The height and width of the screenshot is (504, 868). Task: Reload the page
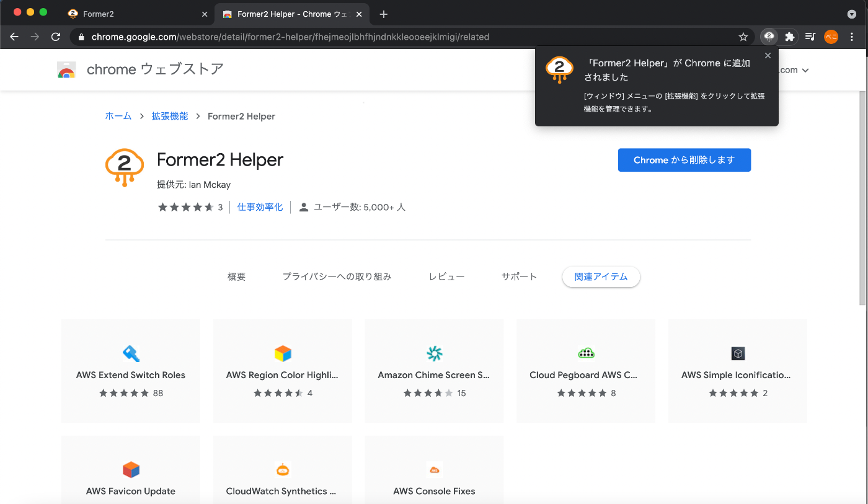pyautogui.click(x=56, y=37)
